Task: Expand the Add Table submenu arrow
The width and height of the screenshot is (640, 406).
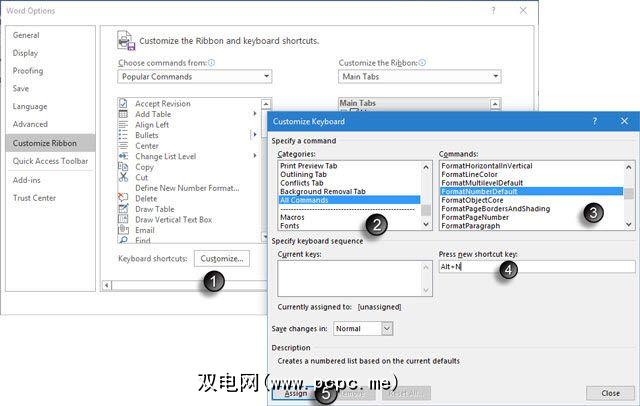Action: coord(255,113)
